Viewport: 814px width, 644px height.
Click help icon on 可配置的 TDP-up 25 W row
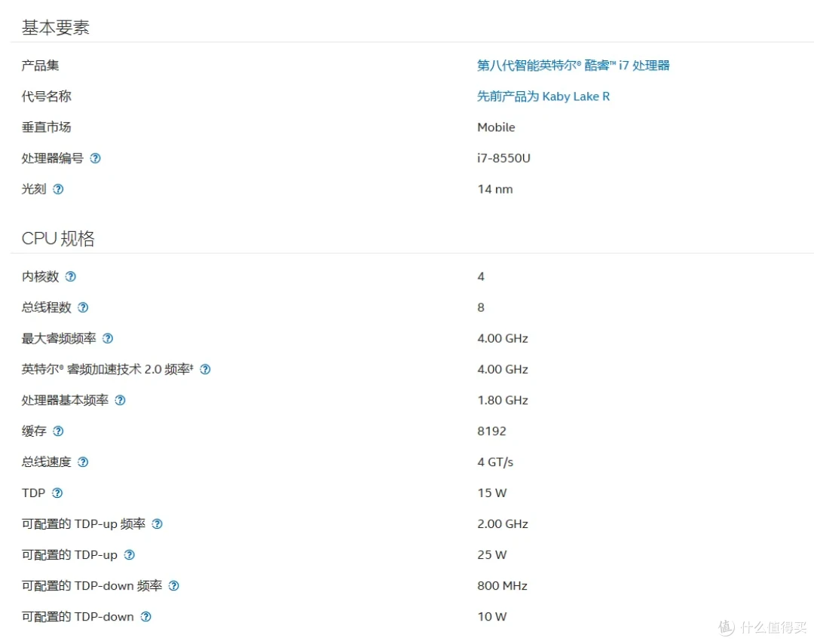coord(130,555)
